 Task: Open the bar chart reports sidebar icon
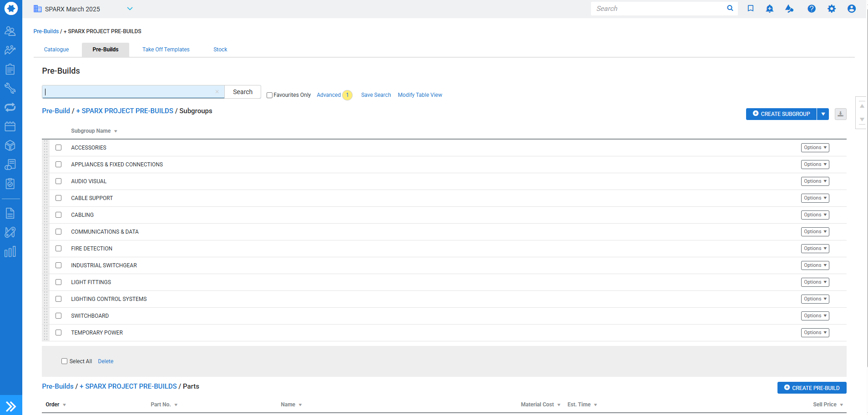point(10,252)
